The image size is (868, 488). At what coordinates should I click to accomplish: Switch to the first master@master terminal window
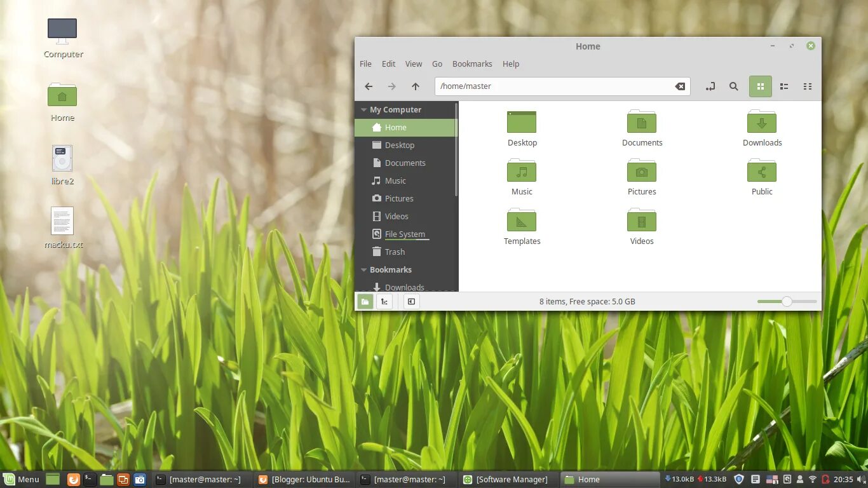pyautogui.click(x=202, y=479)
